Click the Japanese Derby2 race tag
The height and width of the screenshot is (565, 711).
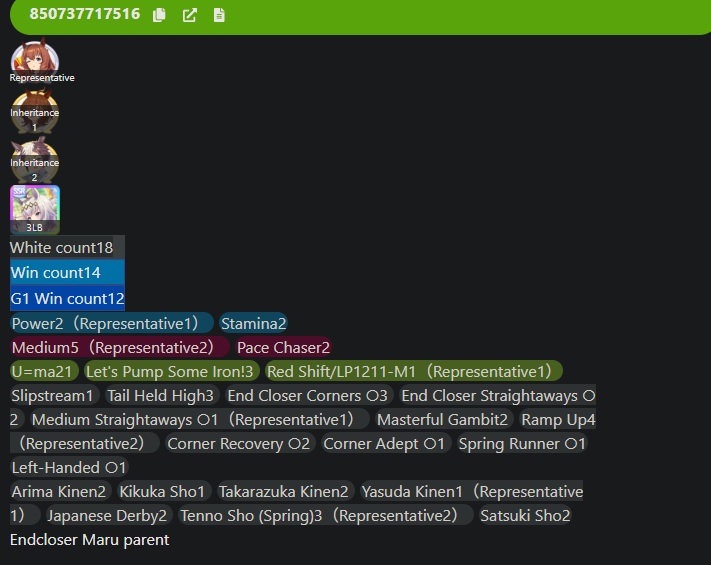[x=109, y=516]
